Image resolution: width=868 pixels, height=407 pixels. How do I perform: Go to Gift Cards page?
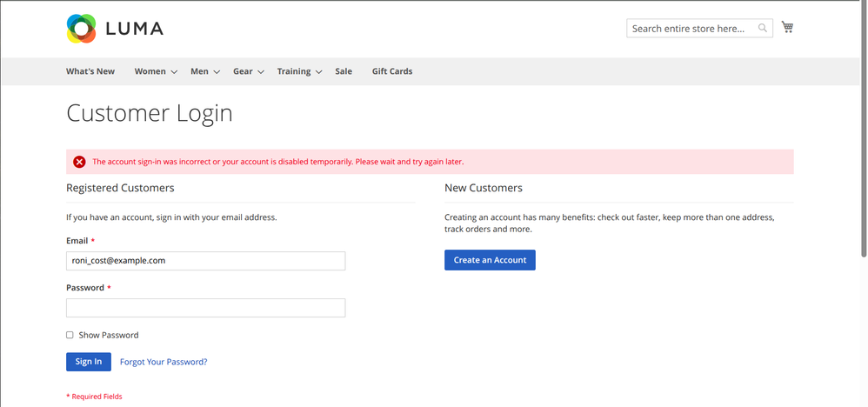click(x=391, y=71)
